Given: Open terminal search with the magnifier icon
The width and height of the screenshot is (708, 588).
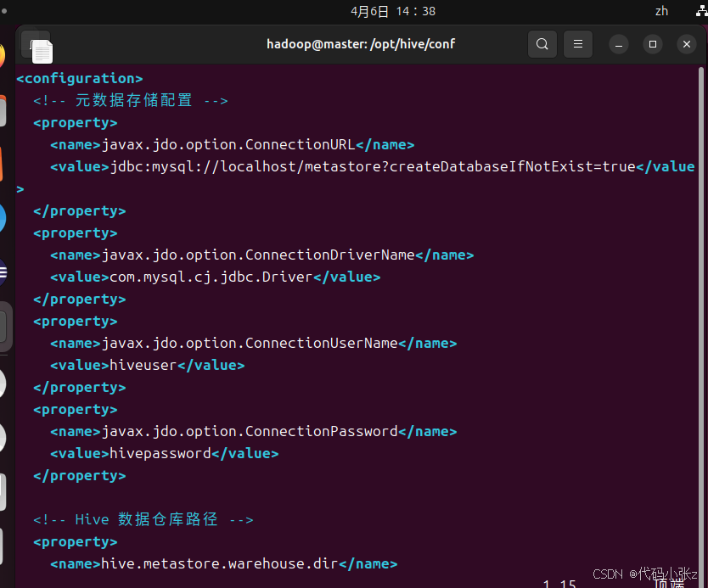Looking at the screenshot, I should point(542,44).
